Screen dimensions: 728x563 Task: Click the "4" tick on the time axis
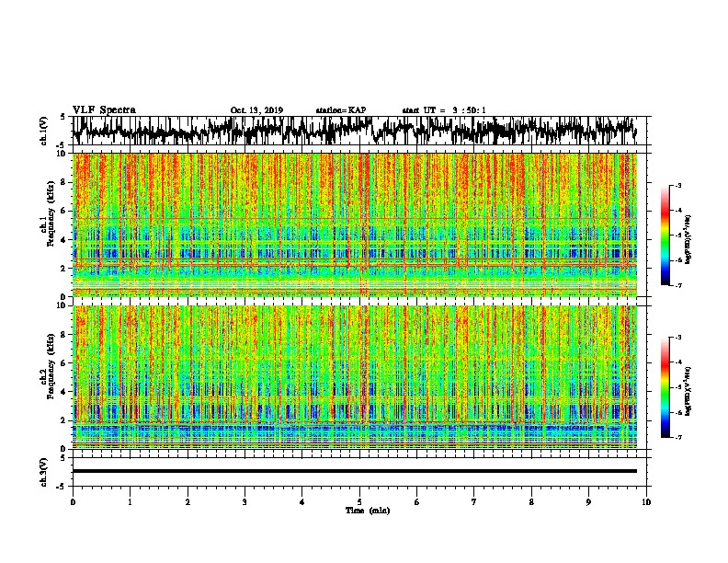click(x=302, y=502)
